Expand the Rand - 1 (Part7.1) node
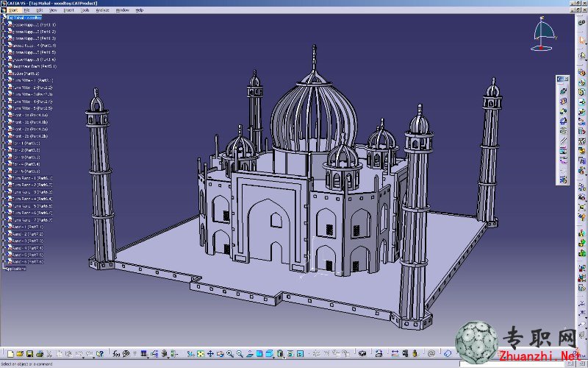 (x=4, y=227)
